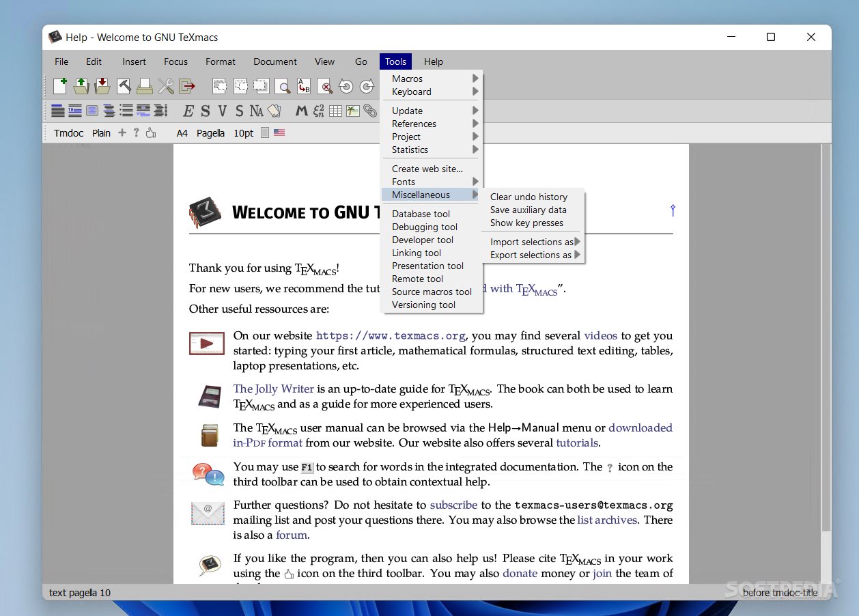Open the Tmdoc document style dropdown

point(68,133)
